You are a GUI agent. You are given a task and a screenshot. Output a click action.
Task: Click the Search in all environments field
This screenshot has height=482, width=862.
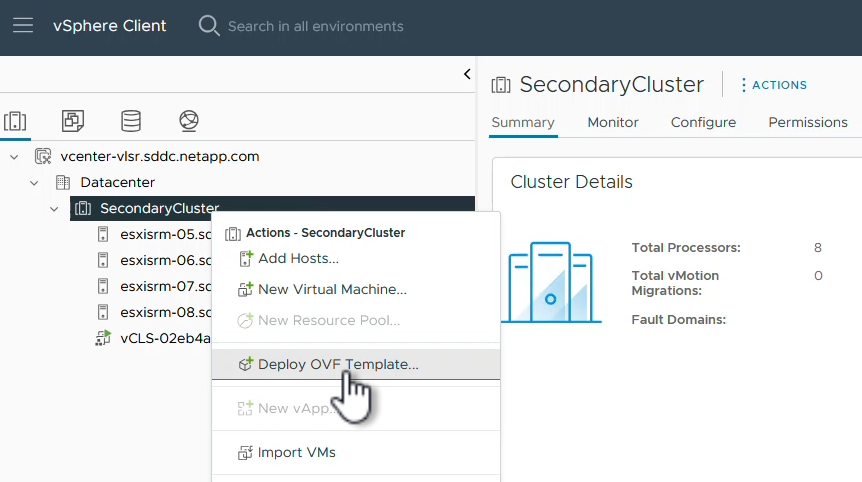pos(316,26)
